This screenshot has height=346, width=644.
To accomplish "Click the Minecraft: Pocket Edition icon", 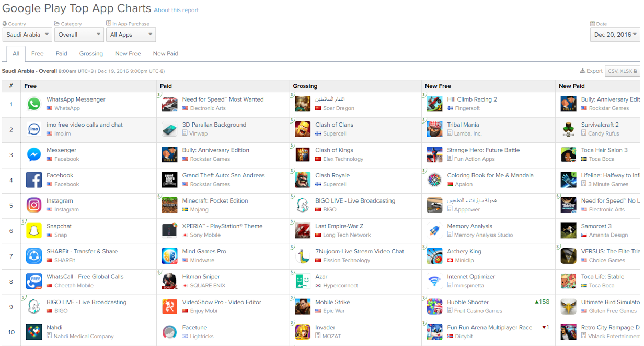I will pyautogui.click(x=169, y=205).
